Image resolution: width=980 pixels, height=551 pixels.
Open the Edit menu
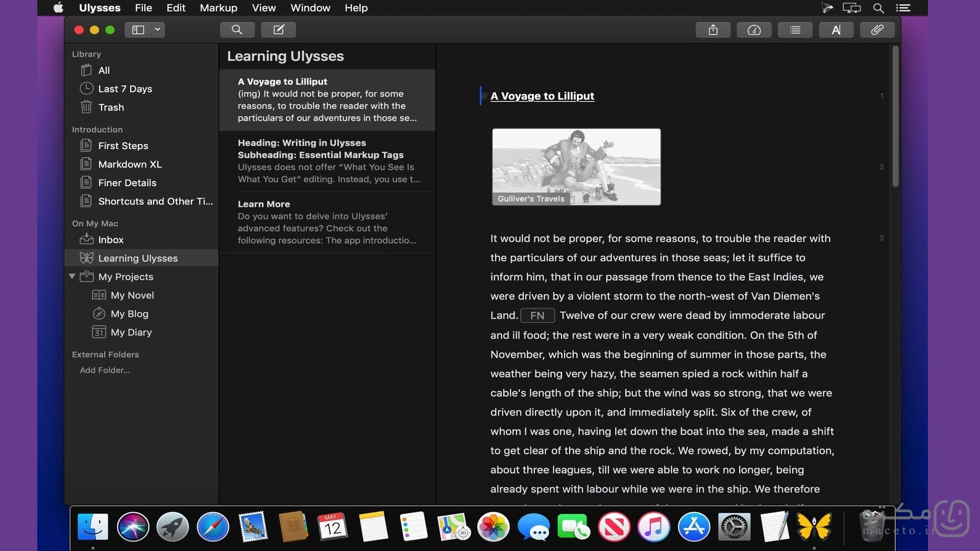176,8
